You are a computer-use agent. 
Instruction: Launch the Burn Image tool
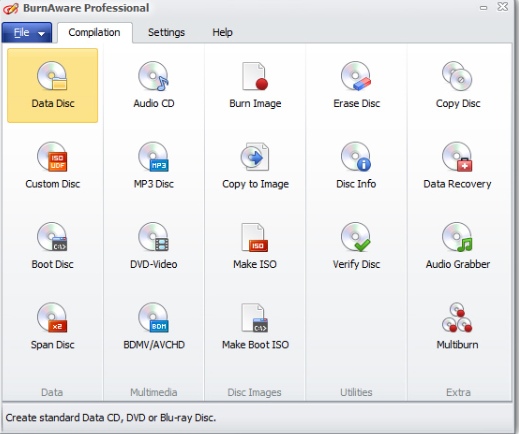[x=255, y=86]
